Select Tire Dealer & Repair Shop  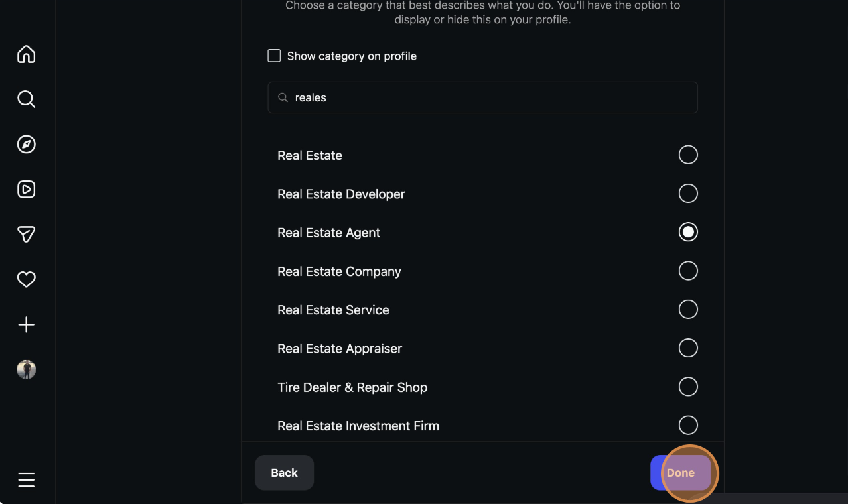[688, 387]
